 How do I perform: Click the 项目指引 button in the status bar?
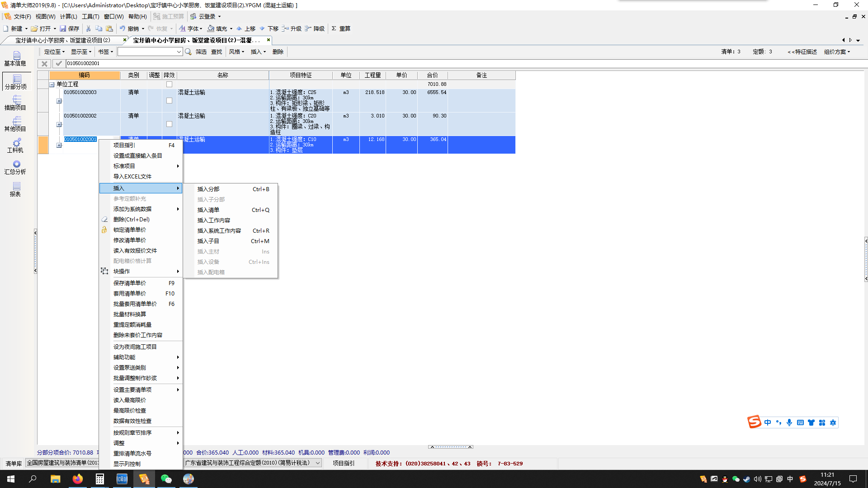point(344,463)
